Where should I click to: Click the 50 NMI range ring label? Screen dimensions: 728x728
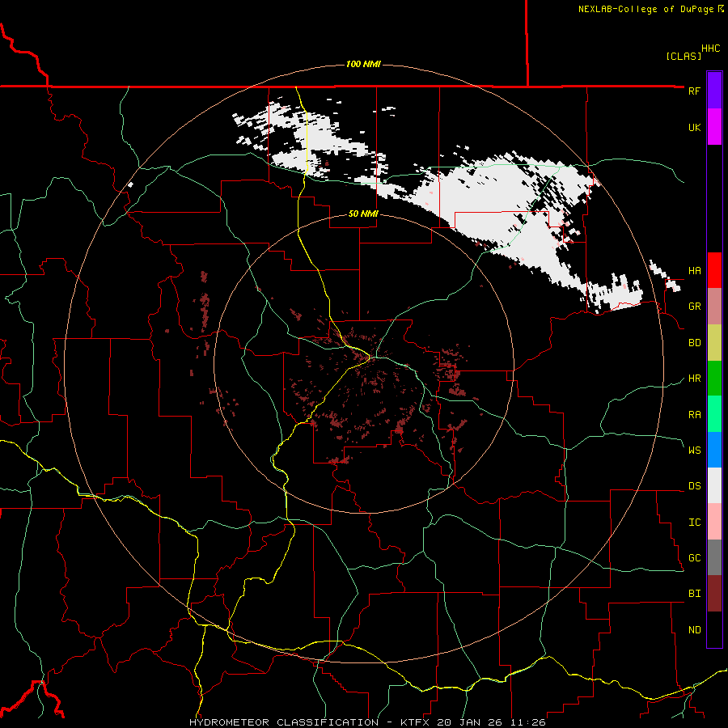[x=363, y=214]
